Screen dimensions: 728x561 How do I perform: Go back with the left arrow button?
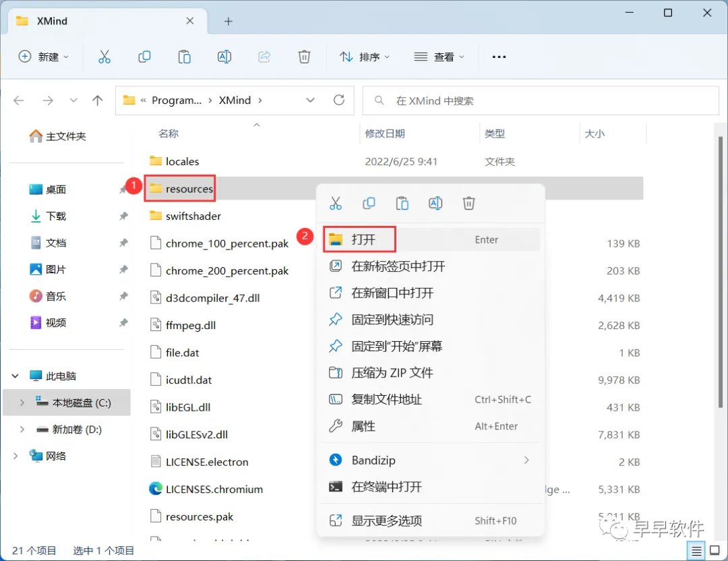(x=19, y=100)
